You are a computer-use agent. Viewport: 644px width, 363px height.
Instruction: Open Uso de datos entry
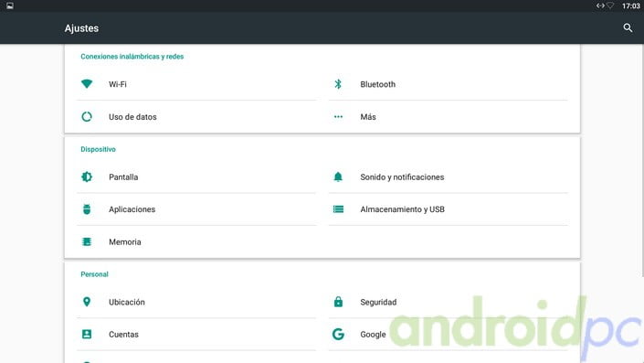coord(196,117)
